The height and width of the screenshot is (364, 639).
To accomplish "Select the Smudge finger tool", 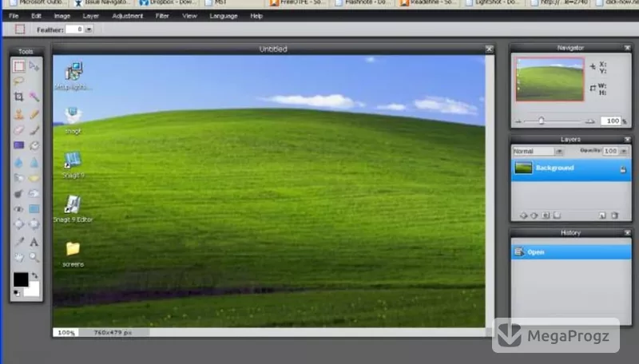I will point(18,178).
